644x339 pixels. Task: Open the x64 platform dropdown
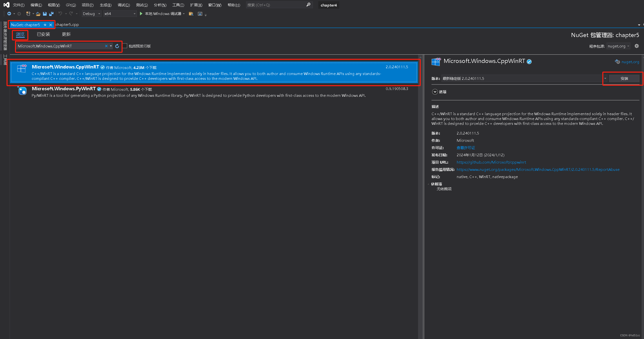tap(120, 14)
